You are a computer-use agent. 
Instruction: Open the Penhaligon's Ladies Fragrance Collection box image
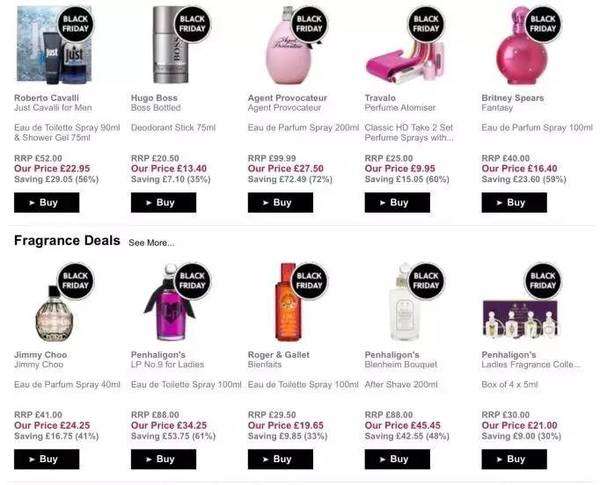520,318
